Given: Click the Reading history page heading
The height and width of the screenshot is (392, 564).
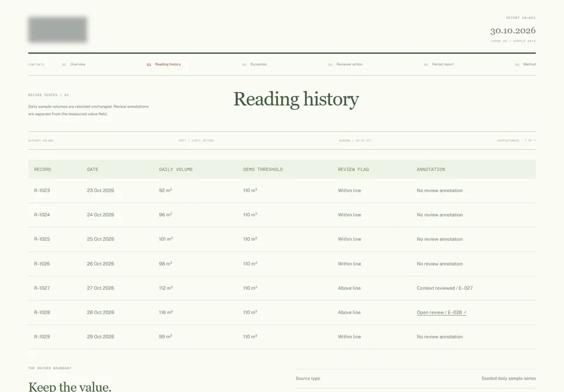Looking at the screenshot, I should point(296,99).
